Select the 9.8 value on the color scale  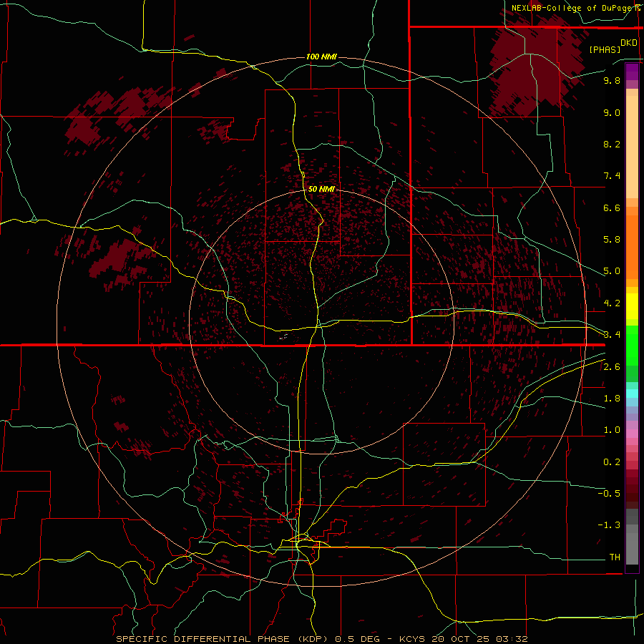click(612, 80)
